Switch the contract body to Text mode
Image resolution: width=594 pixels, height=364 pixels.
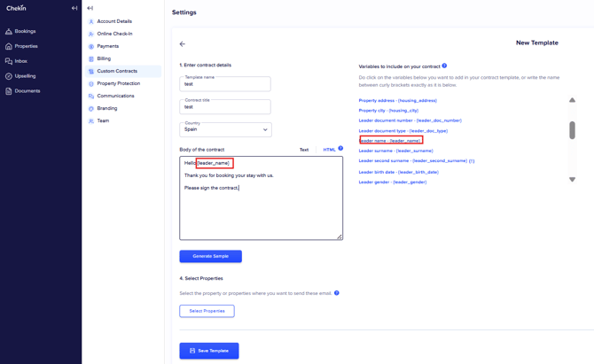tap(303, 150)
